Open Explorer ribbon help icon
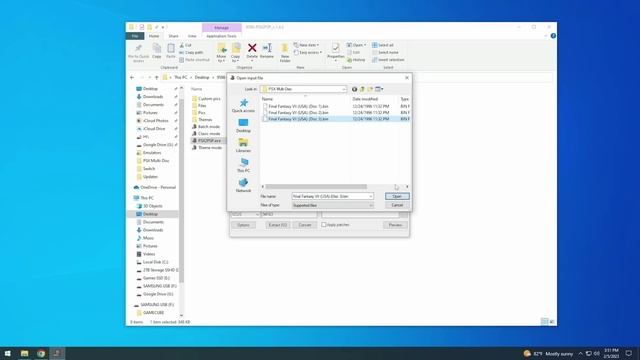The width and height of the screenshot is (640, 360). click(x=553, y=36)
